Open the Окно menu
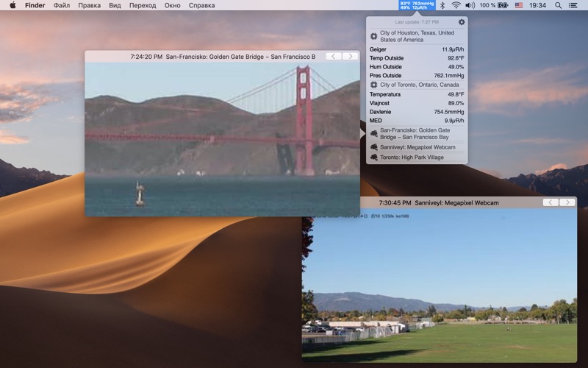 pos(172,5)
